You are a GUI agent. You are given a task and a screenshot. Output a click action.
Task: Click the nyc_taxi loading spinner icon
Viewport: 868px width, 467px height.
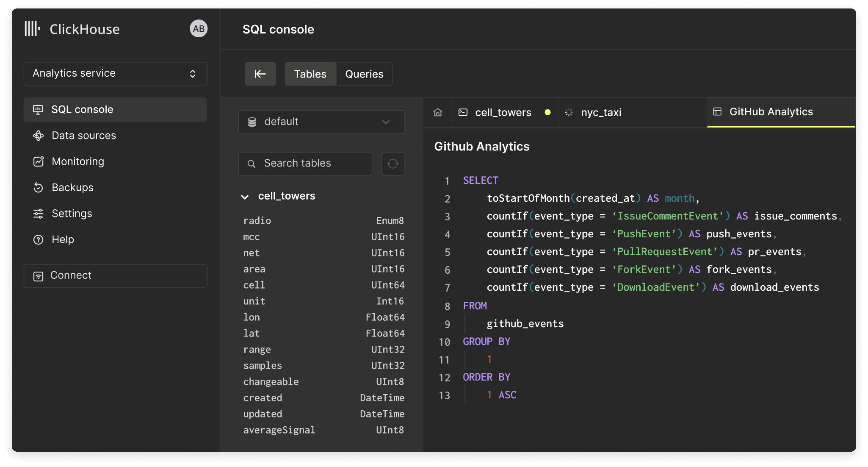(569, 112)
